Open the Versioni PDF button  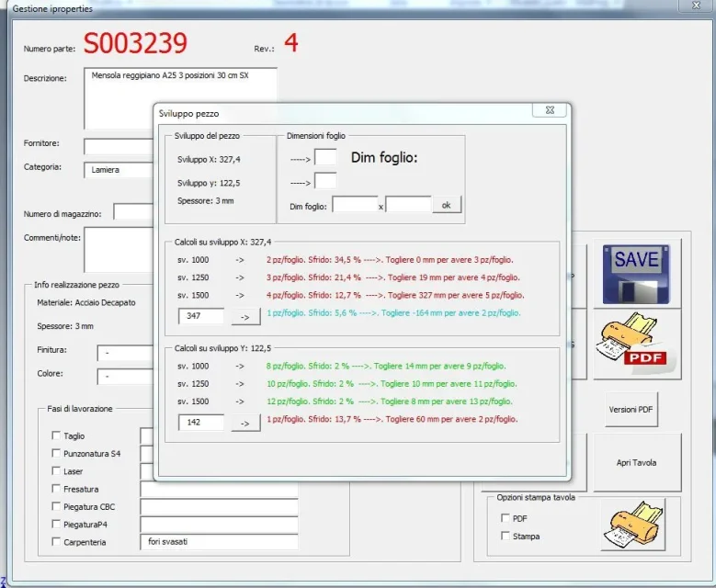[x=631, y=410]
